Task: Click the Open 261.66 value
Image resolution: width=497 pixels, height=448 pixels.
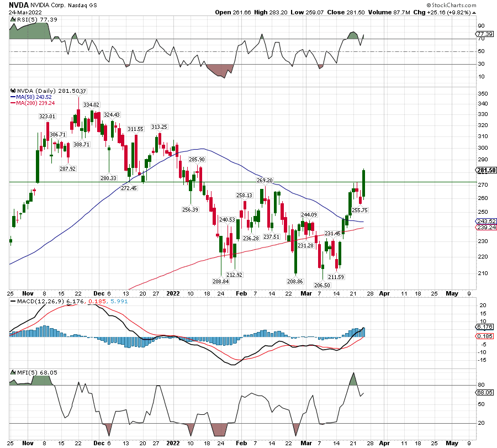Action: coord(233,12)
